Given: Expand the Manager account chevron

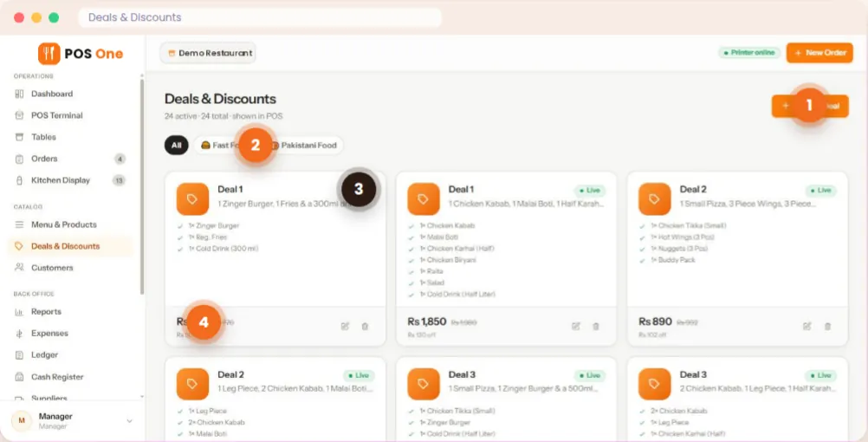Looking at the screenshot, I should [x=130, y=421].
